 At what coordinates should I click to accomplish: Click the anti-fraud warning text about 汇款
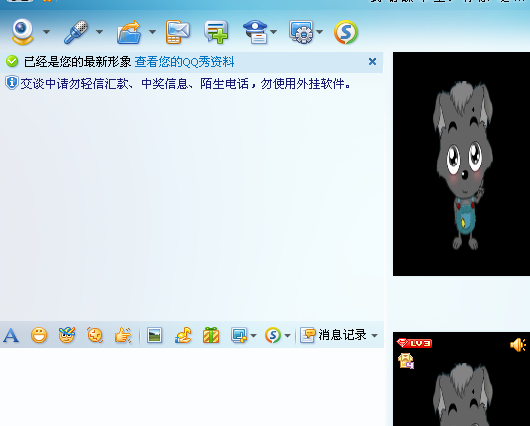185,84
